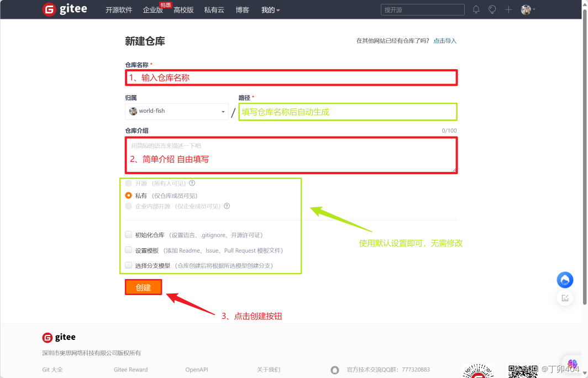
Task: Open the 博客 navigation item
Action: (242, 9)
